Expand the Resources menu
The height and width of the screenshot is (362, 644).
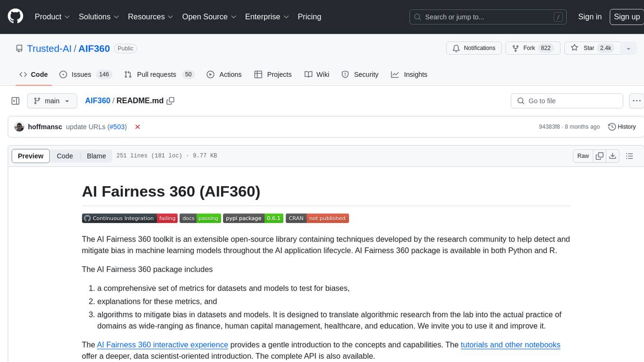(x=150, y=17)
